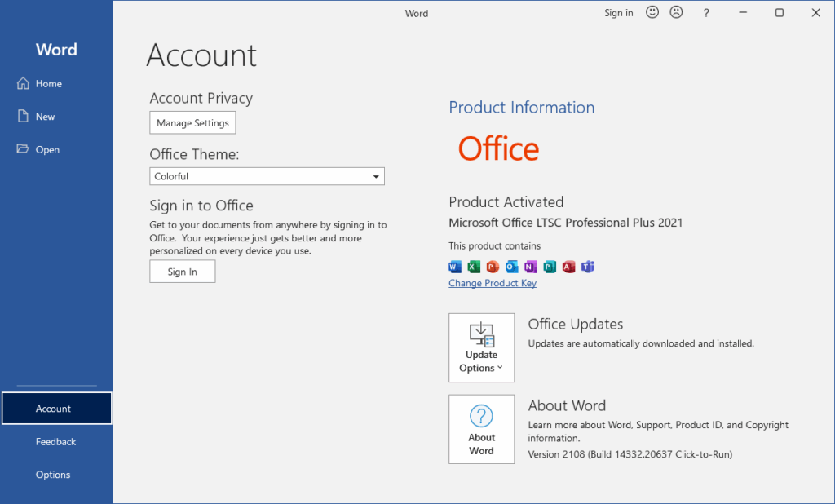Click the Sign In button
Screen dimensions: 835x504
click(x=182, y=271)
